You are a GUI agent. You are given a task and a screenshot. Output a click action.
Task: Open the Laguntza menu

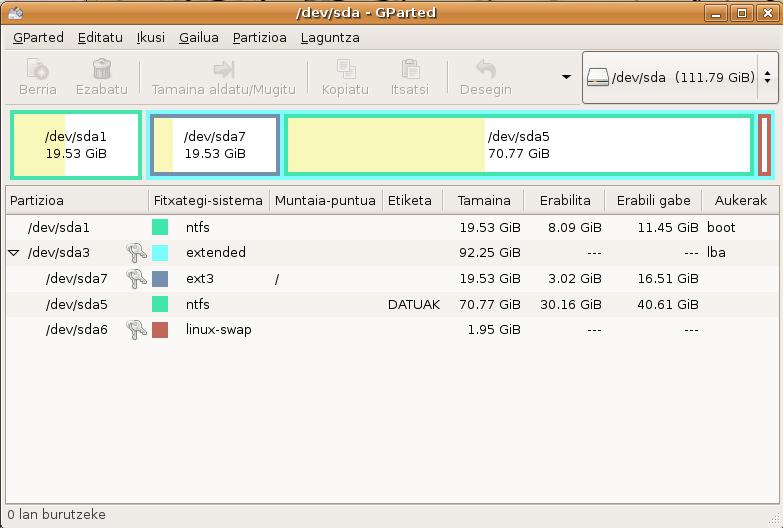pyautogui.click(x=330, y=37)
